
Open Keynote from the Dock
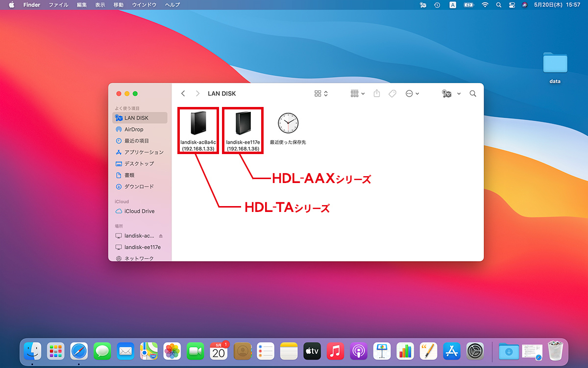click(382, 351)
